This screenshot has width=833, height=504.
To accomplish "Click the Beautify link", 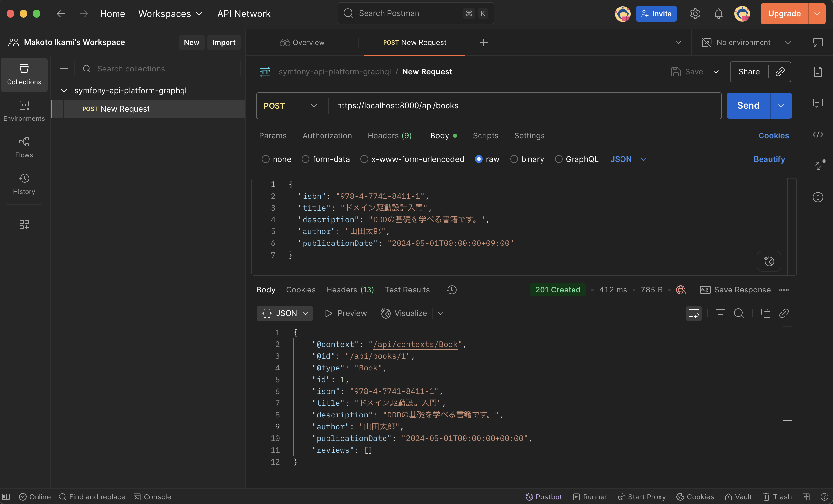I will (x=769, y=159).
